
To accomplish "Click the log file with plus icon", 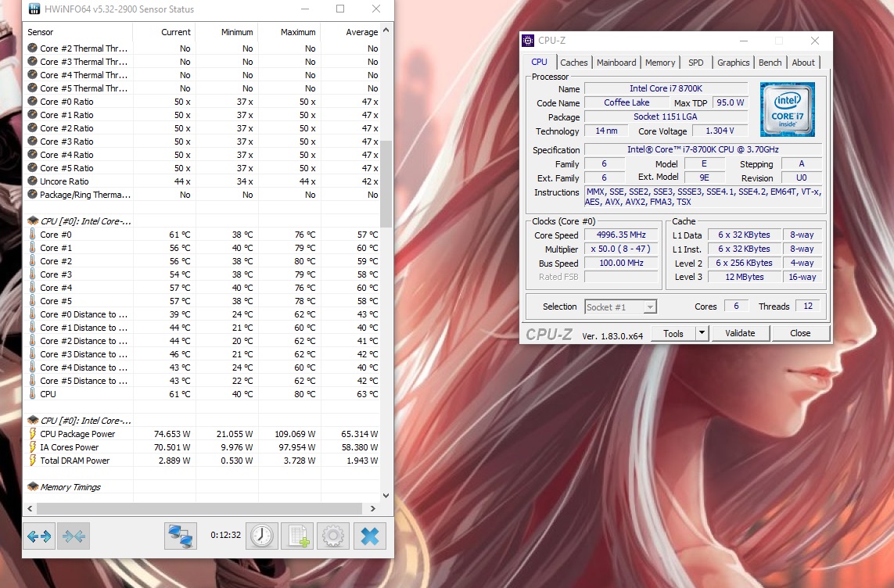I will click(x=298, y=536).
